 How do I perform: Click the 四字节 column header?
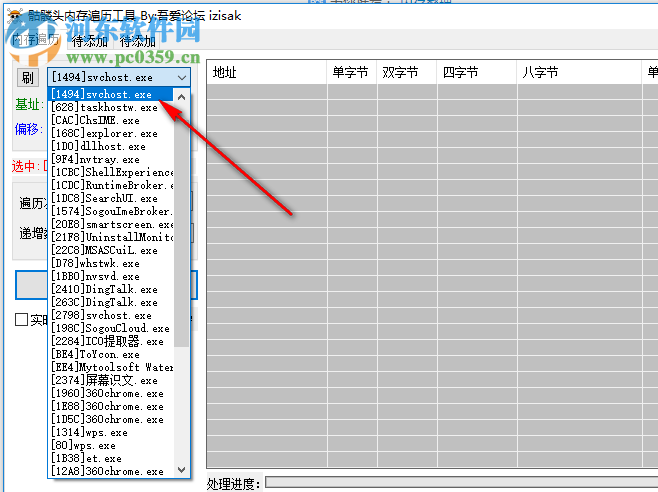(x=477, y=72)
